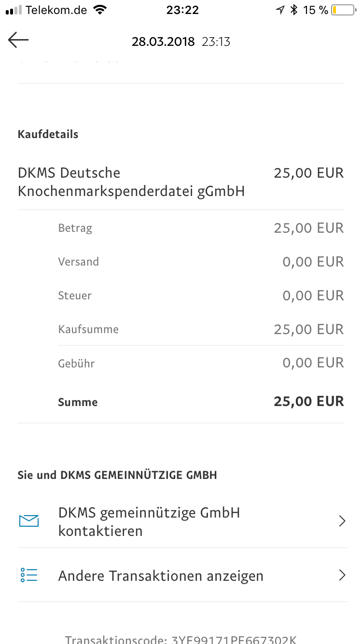Tap the 28.03.2018 date header
Screen dimensions: 362x644
[163, 42]
